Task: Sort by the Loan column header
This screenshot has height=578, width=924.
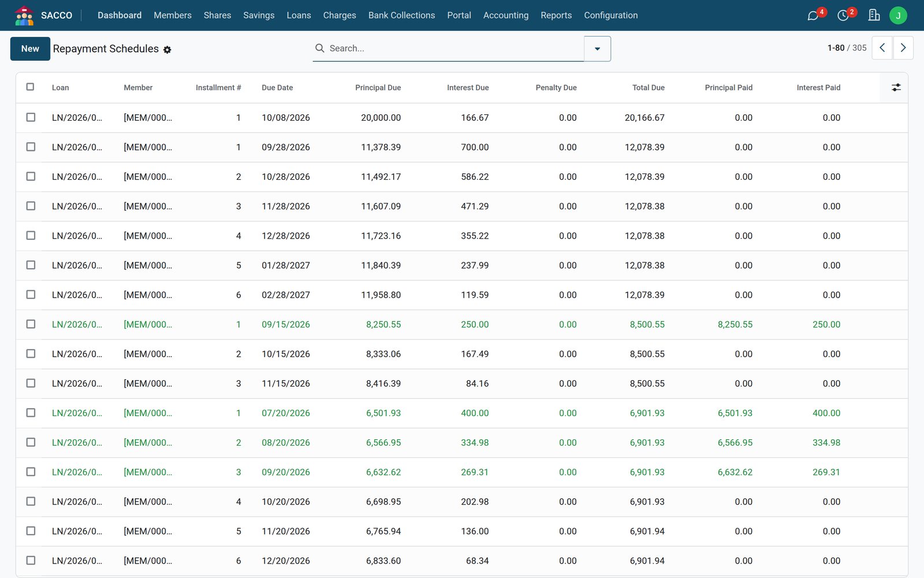Action: (x=60, y=88)
